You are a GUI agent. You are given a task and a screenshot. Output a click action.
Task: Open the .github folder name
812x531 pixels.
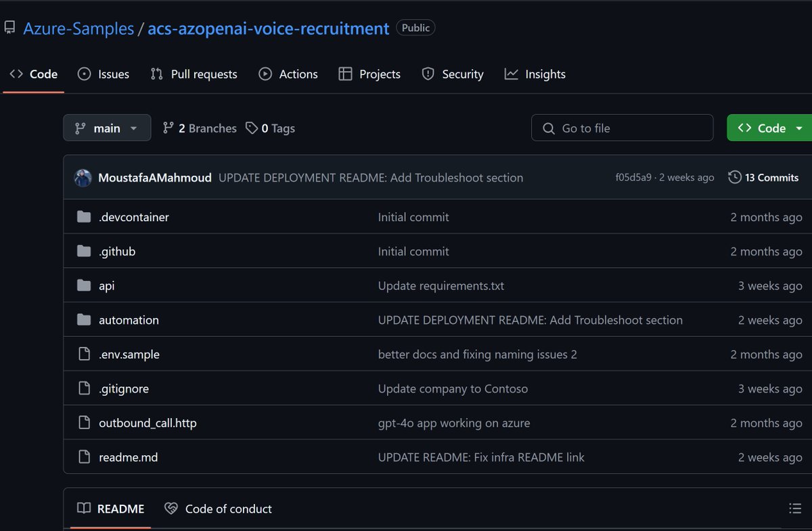tap(117, 251)
